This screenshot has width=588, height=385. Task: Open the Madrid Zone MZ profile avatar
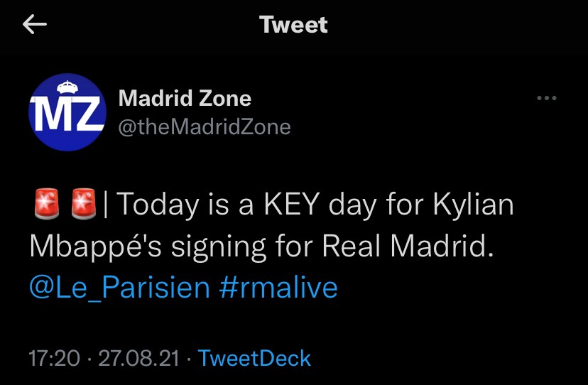67,113
